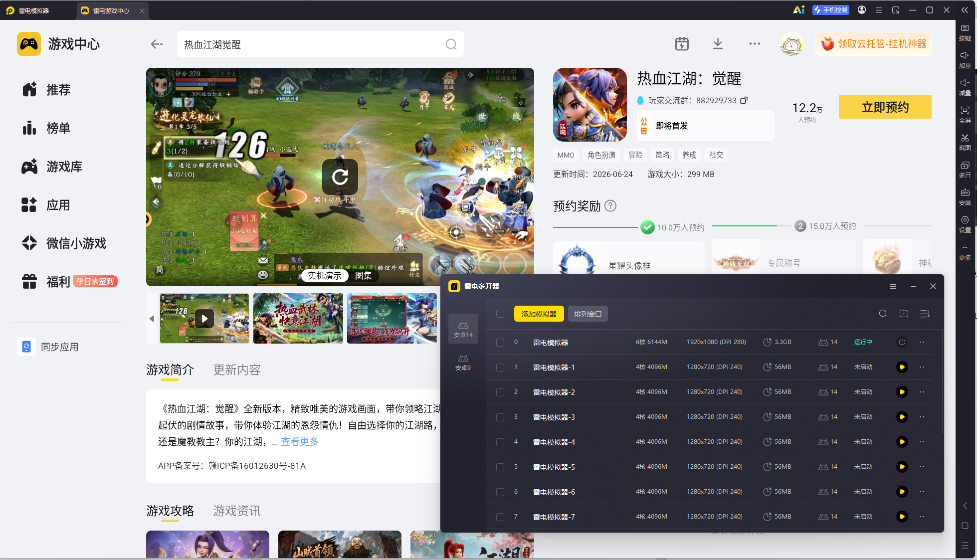
Task: Open more options for 雷电模拟器-2
Action: click(922, 392)
